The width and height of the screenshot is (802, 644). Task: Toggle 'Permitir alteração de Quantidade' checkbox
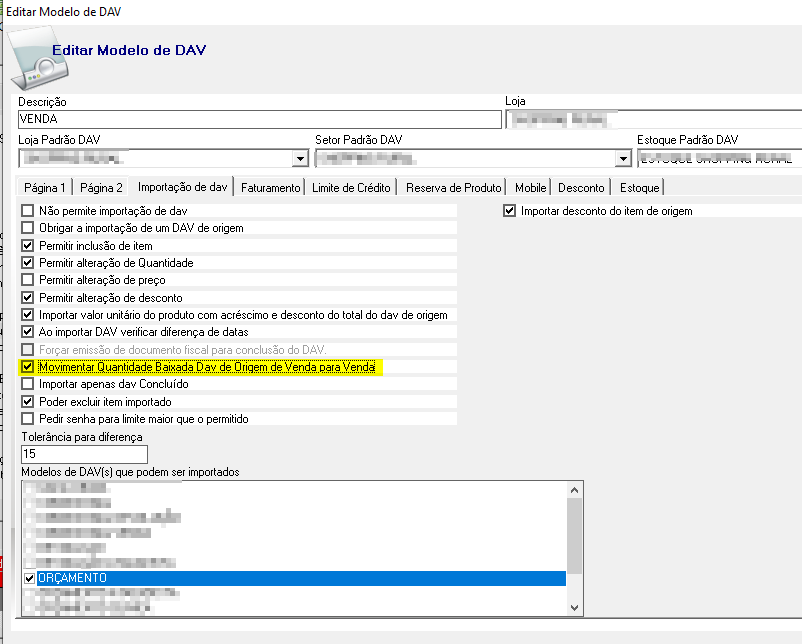click(28, 263)
